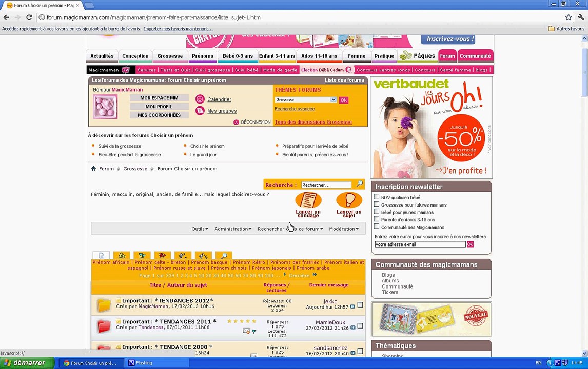
Task: Click the Lancer un sujet lightbulb icon
Action: [x=349, y=200]
